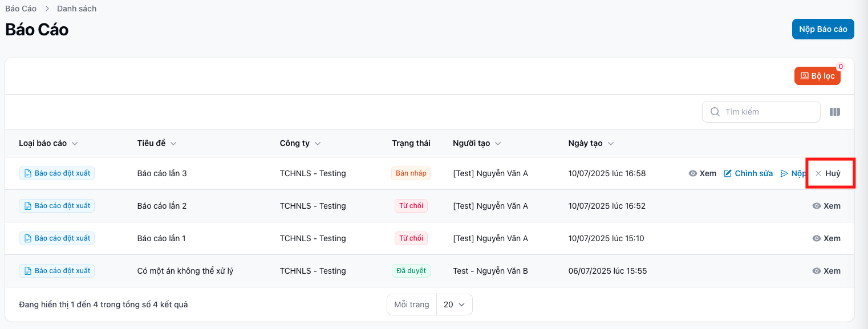
Task: Edit the Báo cáo lần 3 draft
Action: [748, 173]
